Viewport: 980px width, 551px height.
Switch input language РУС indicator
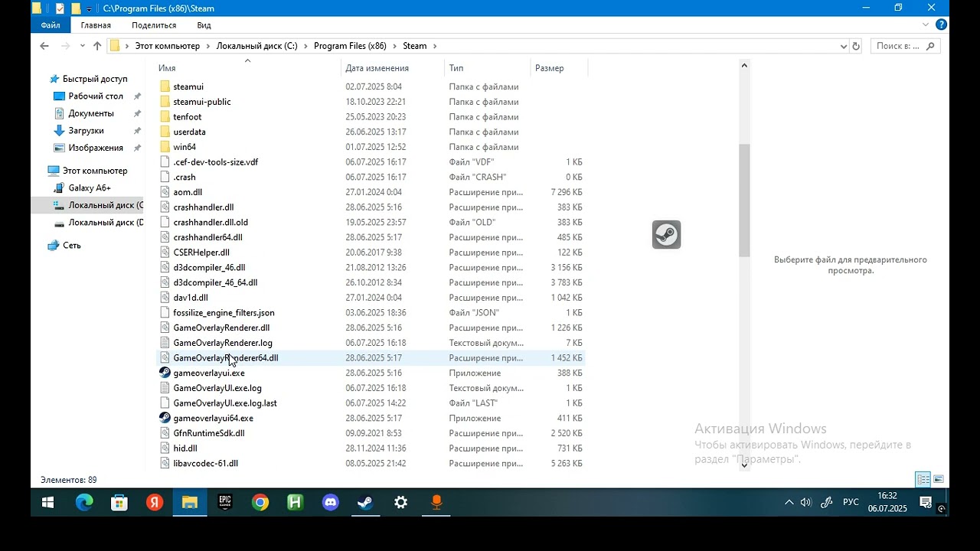click(x=851, y=503)
